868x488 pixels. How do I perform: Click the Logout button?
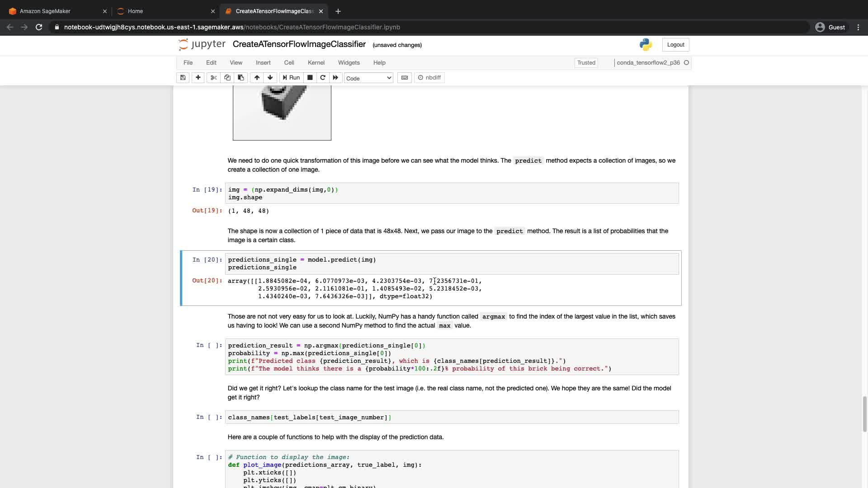point(675,45)
